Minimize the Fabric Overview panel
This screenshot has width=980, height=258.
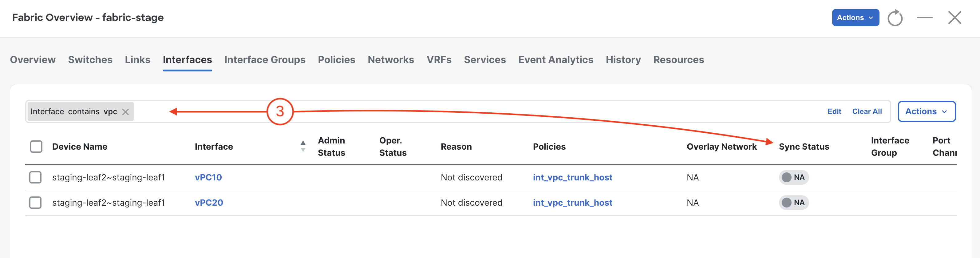pos(924,18)
